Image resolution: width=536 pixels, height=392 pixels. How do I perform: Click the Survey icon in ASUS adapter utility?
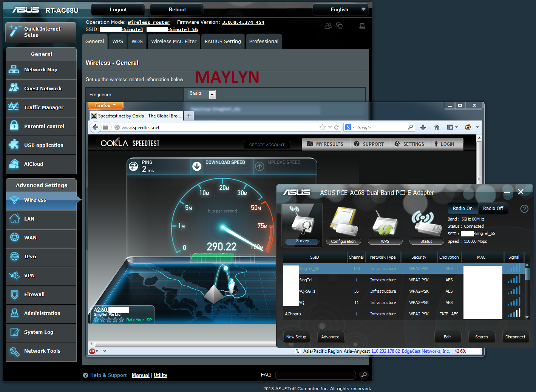(x=302, y=224)
